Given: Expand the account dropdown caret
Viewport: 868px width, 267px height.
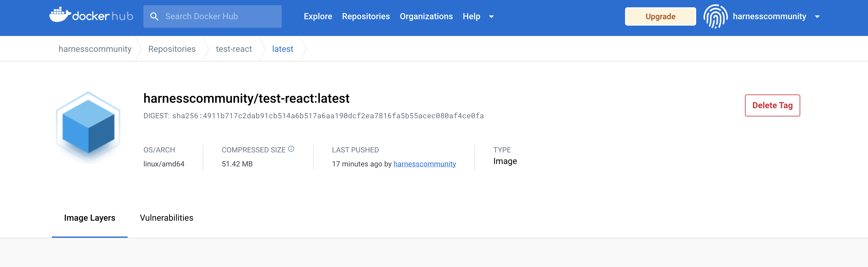Looking at the screenshot, I should (817, 16).
